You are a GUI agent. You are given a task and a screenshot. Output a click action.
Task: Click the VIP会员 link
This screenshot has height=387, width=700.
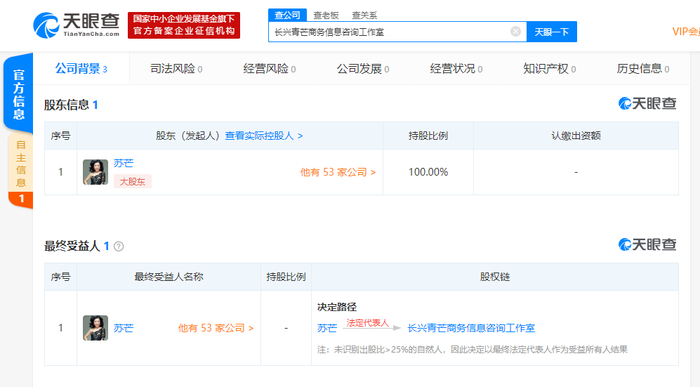point(686,31)
